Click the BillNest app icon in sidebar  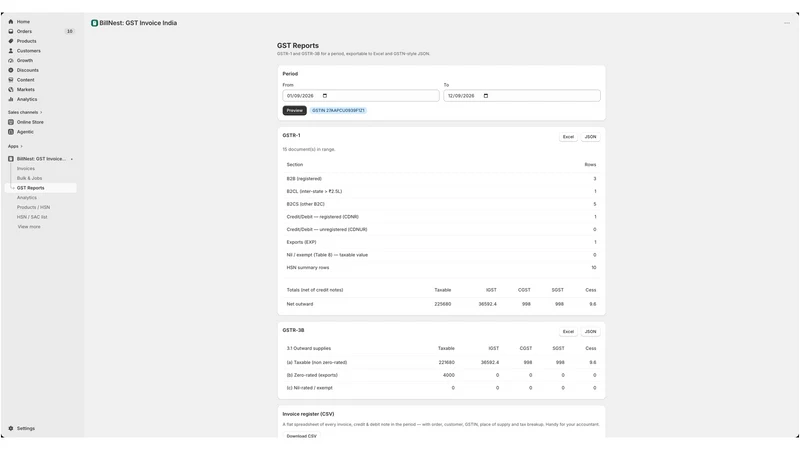coord(11,159)
